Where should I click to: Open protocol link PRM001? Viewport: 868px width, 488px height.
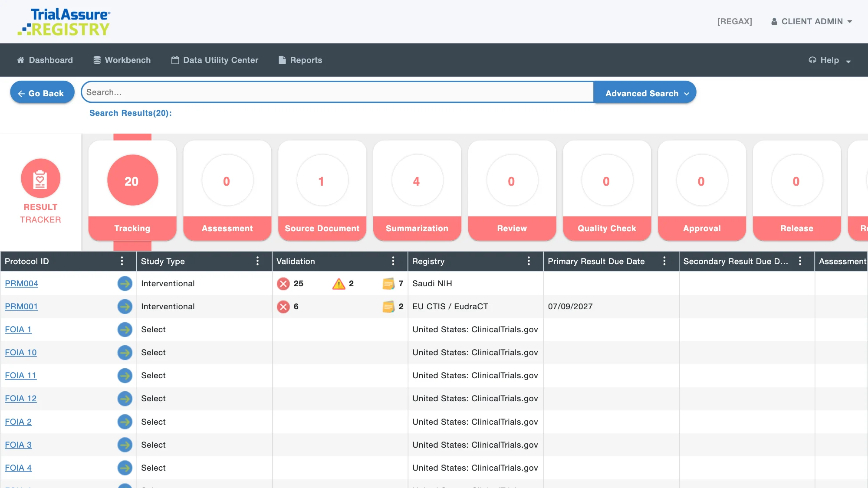(x=21, y=307)
